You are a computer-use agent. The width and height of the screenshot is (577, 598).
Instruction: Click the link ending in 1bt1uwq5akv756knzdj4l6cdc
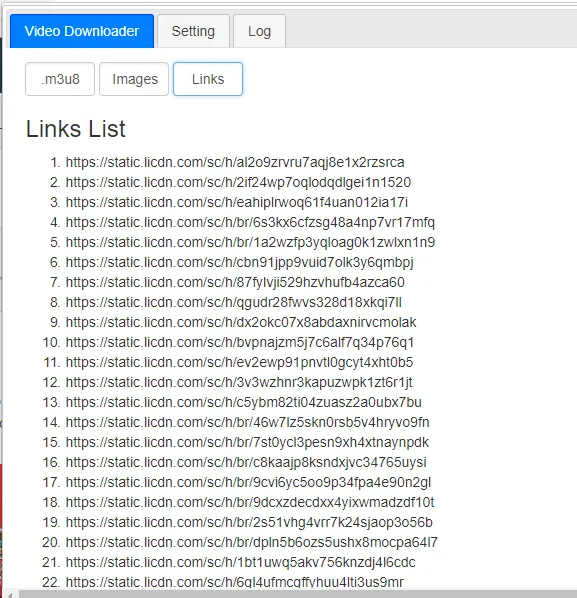tap(240, 562)
